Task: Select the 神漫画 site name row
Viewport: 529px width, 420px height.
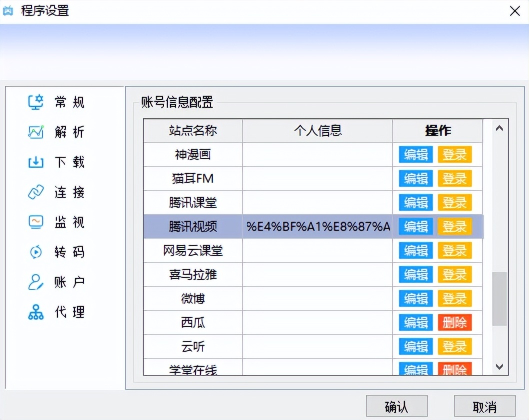Action: [x=193, y=154]
